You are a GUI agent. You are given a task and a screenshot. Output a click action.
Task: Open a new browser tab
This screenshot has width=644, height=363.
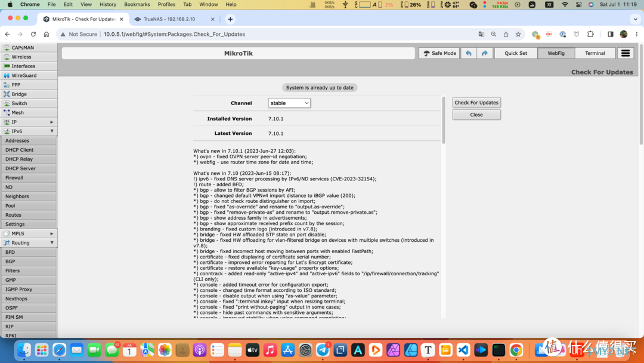(x=230, y=19)
